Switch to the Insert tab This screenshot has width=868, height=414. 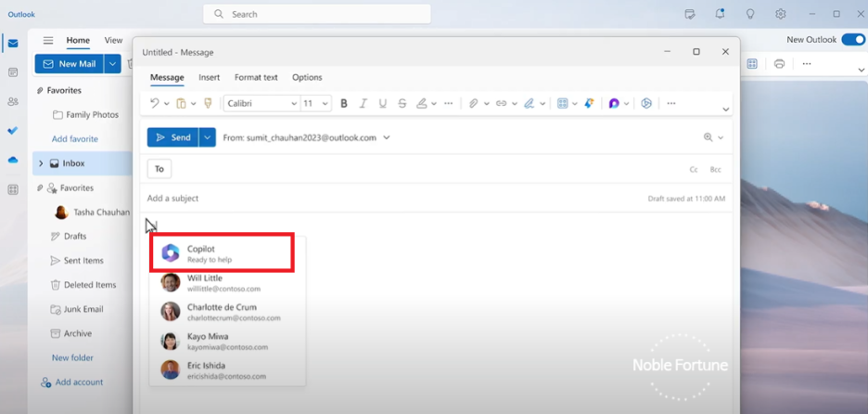coord(210,78)
